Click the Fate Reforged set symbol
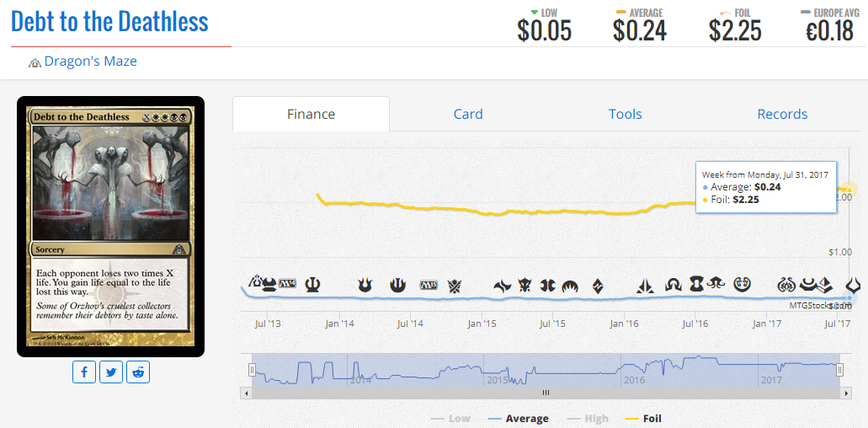This screenshot has width=868, height=428. (x=503, y=286)
